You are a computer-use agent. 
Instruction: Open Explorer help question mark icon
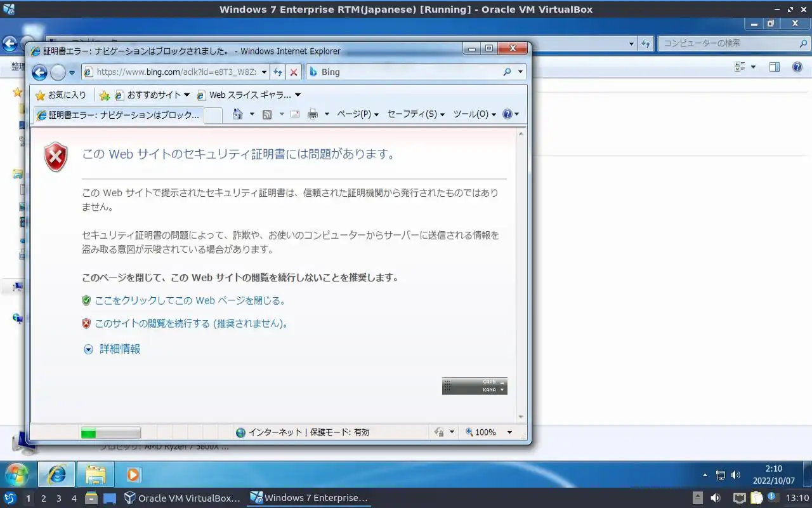point(798,67)
